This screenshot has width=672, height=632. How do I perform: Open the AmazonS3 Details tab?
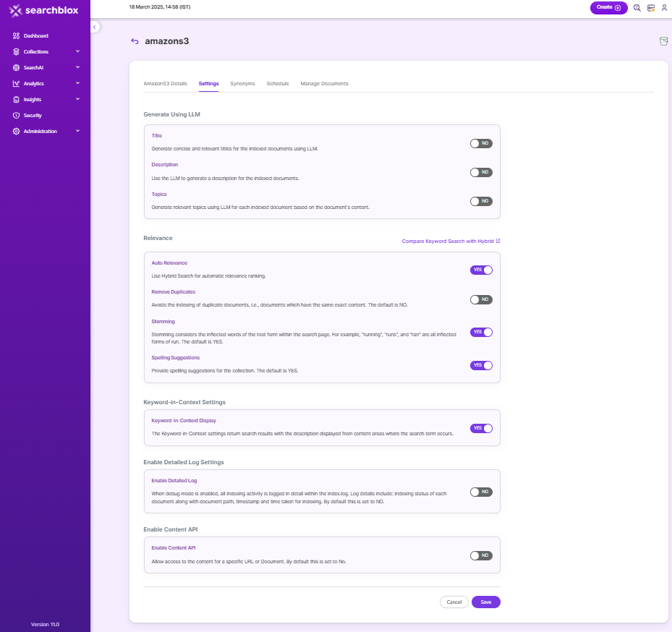[165, 84]
